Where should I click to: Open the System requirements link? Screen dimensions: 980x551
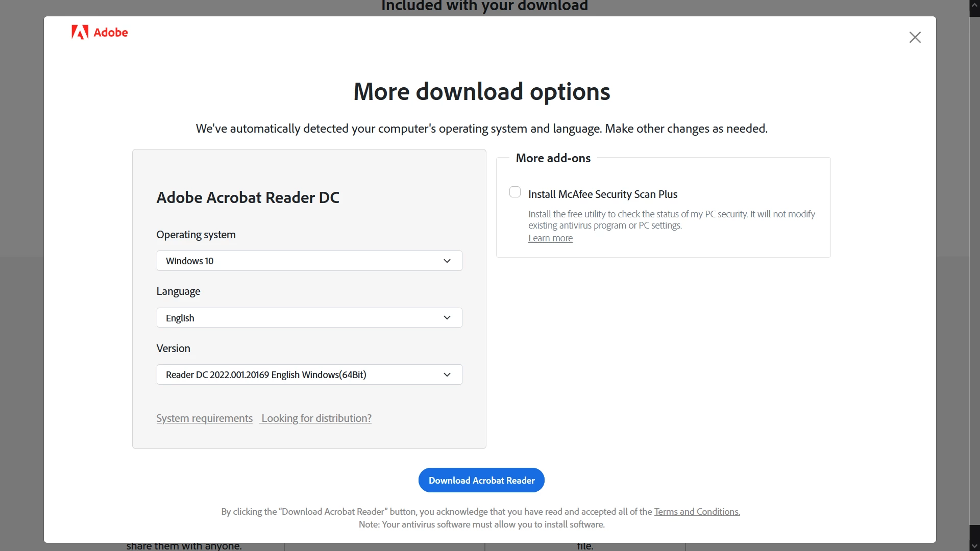204,418
